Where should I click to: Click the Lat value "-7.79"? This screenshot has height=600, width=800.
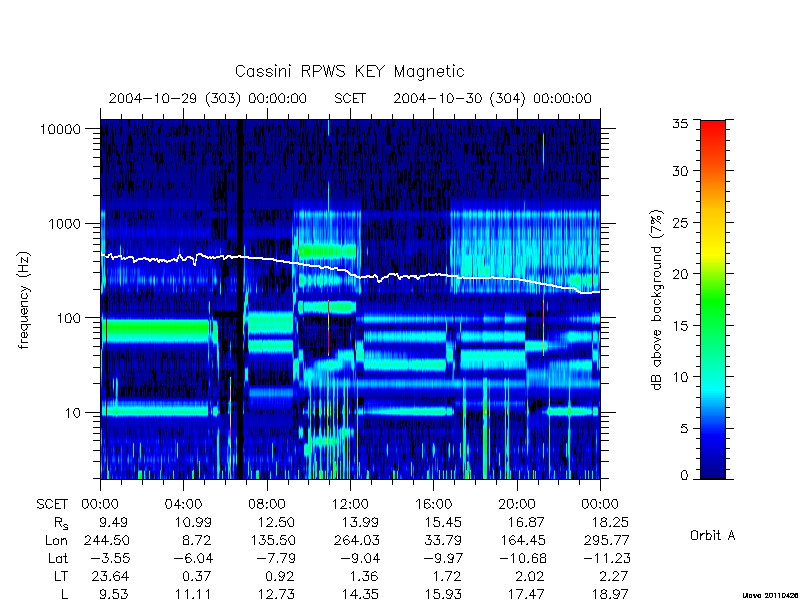coord(276,559)
